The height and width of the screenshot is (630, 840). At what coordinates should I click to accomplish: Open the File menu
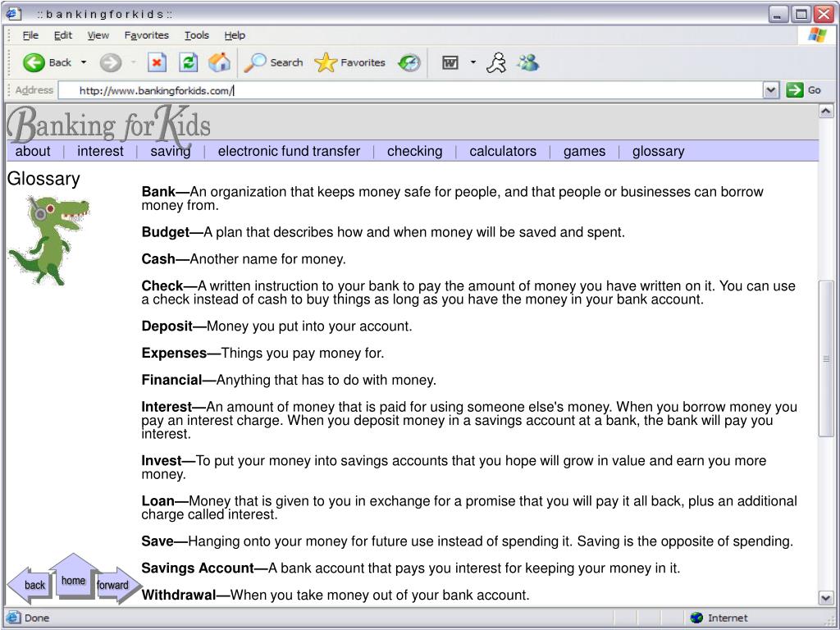point(30,35)
